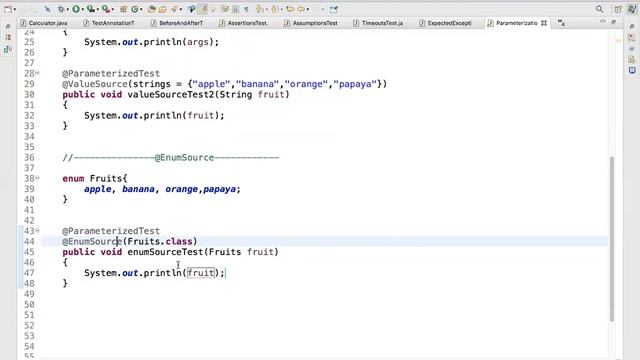Click the Open Type icon
The image size is (640, 360).
[x=152, y=9]
